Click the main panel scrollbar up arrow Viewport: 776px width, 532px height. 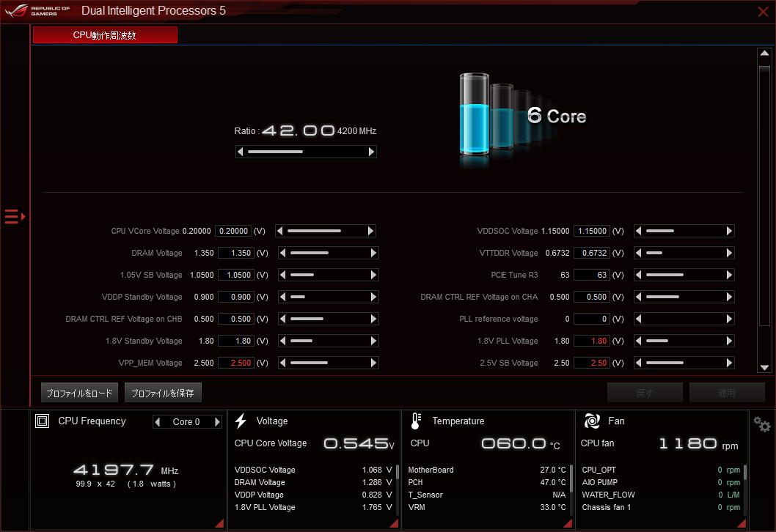[x=764, y=53]
